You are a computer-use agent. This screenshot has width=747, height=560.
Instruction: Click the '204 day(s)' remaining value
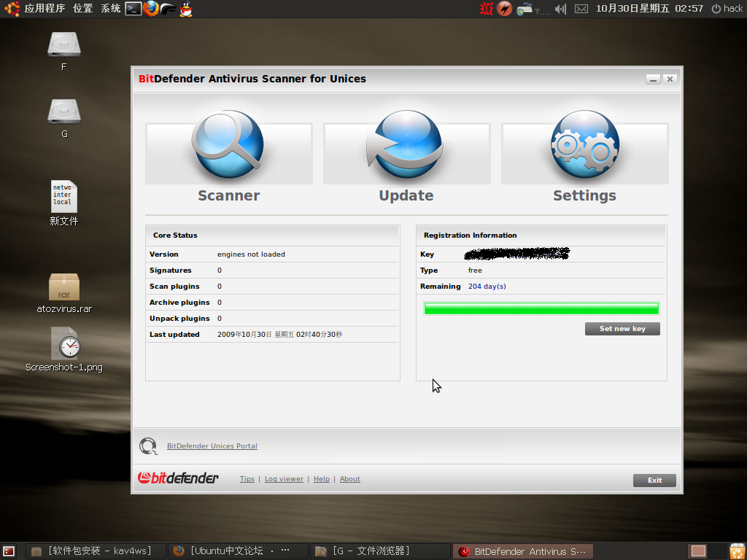pyautogui.click(x=487, y=286)
